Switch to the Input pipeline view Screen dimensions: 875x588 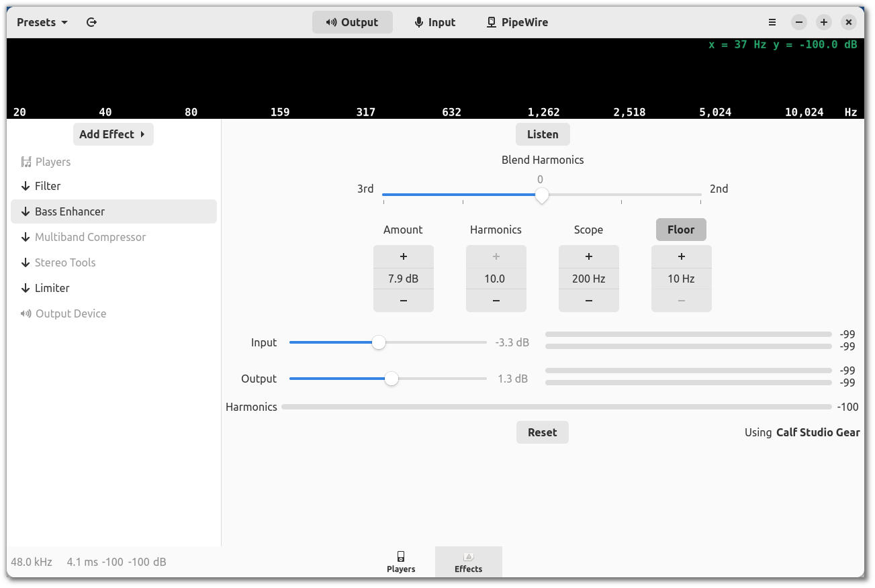click(434, 22)
